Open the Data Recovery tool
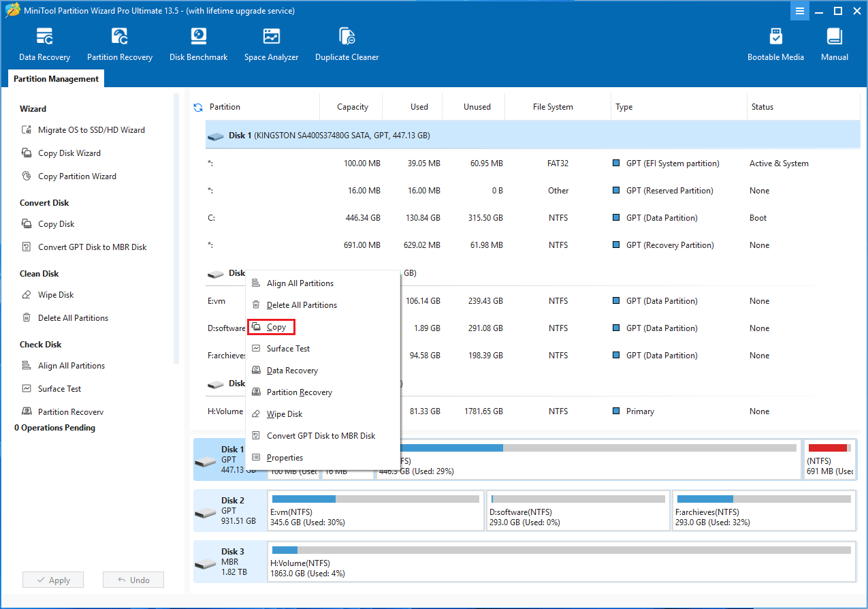The width and height of the screenshot is (868, 609). pos(44,42)
